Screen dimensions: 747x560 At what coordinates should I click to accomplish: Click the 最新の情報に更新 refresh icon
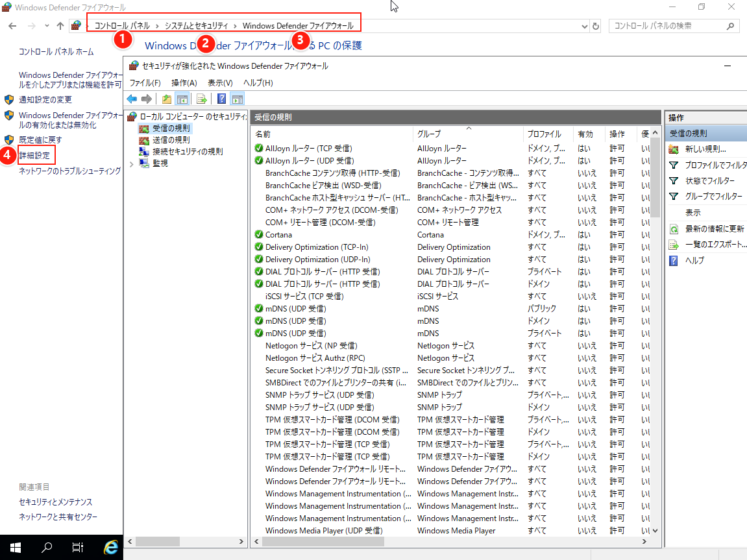click(674, 229)
